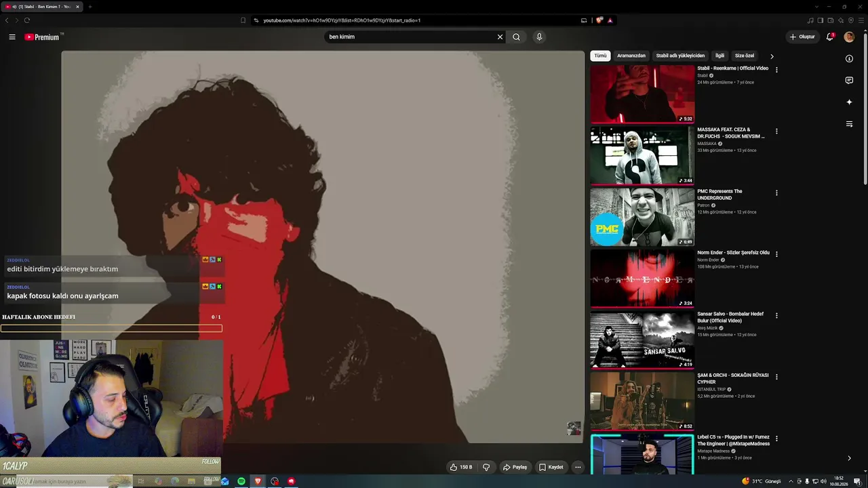The image size is (868, 488).
Task: Open options for Norm Ender video
Action: click(x=776, y=254)
